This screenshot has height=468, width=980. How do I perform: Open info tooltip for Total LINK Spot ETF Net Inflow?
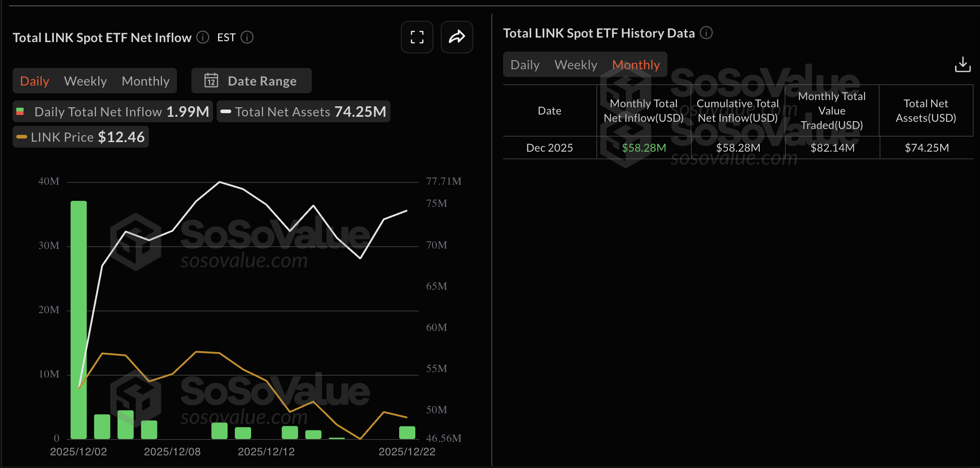(x=202, y=38)
